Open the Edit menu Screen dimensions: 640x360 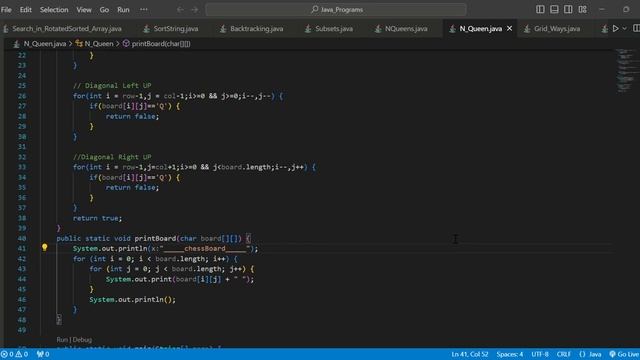[26, 9]
